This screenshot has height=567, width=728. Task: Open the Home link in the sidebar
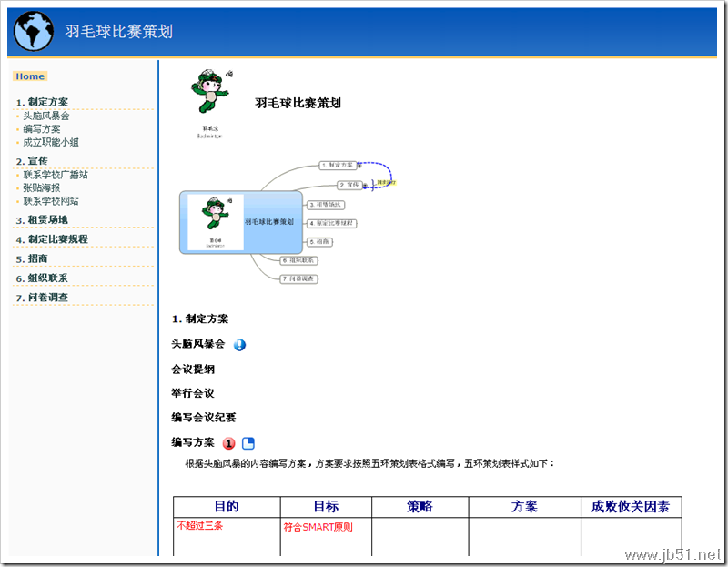coord(30,76)
